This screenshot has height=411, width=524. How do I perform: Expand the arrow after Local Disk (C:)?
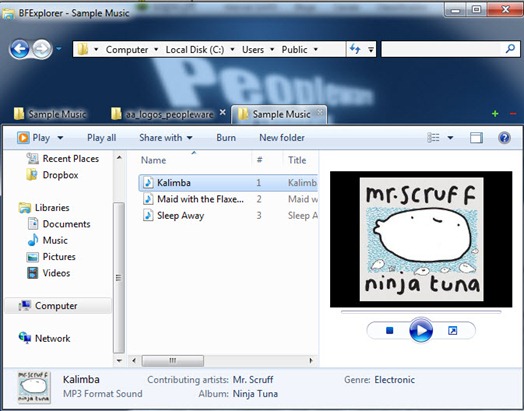(232, 49)
